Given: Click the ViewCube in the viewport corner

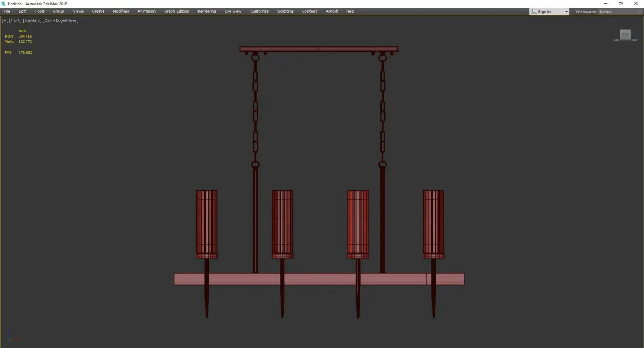Looking at the screenshot, I should pyautogui.click(x=625, y=35).
